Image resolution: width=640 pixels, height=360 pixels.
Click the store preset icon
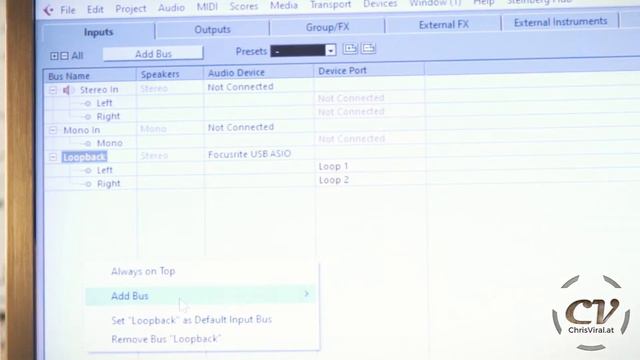[x=350, y=49]
